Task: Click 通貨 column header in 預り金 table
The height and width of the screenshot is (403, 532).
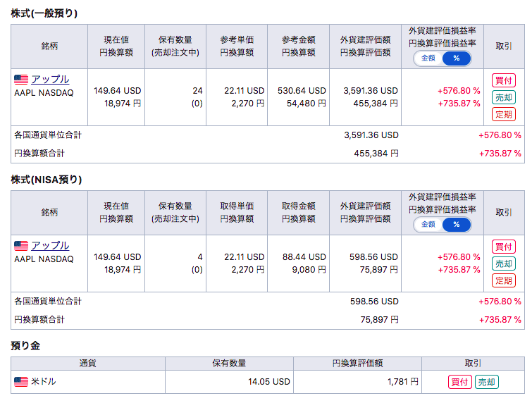Action: point(88,364)
